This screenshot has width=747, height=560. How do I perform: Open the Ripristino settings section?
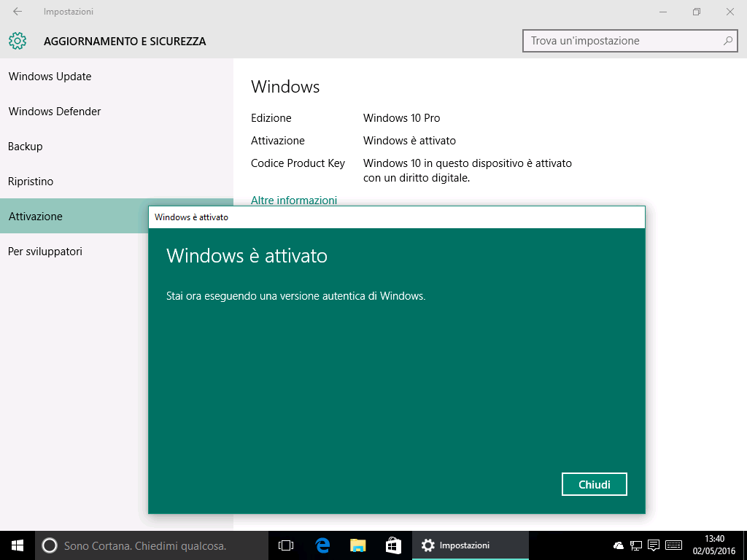[117, 182]
